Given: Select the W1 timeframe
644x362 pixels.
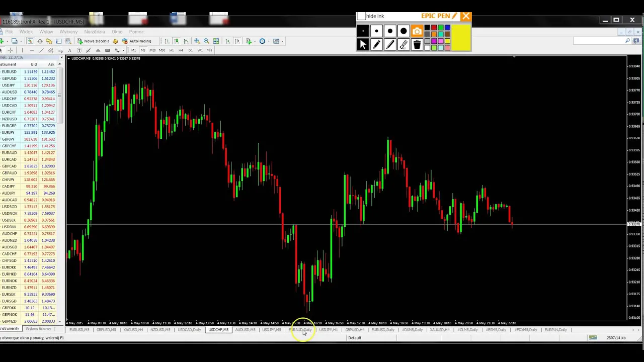Looking at the screenshot, I should [200, 50].
